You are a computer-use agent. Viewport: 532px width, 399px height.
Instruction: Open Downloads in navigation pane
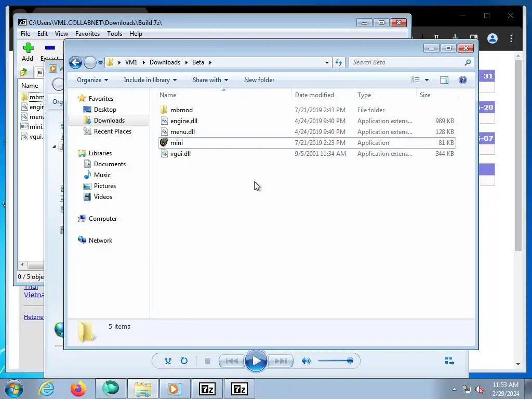(109, 121)
